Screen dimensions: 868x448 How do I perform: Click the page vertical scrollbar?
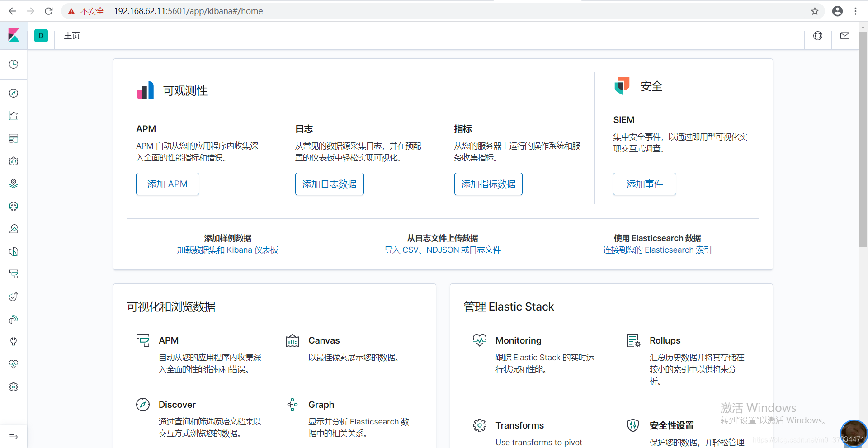pos(863,139)
